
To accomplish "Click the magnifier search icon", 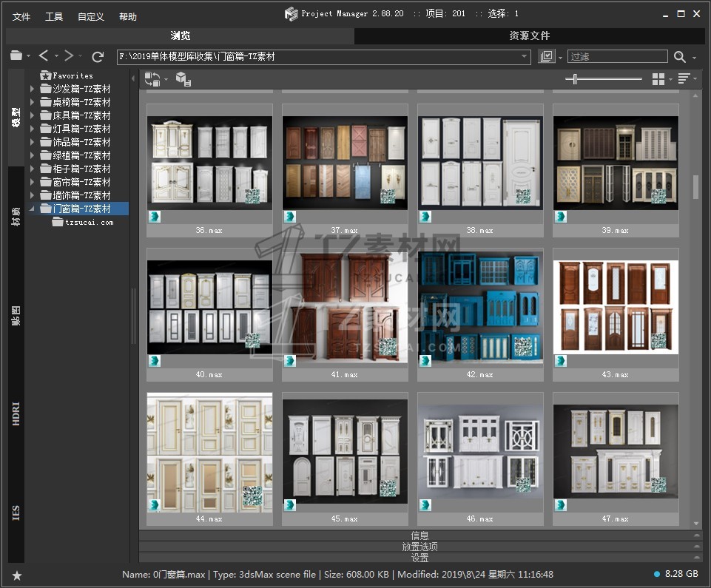I will pyautogui.click(x=679, y=56).
